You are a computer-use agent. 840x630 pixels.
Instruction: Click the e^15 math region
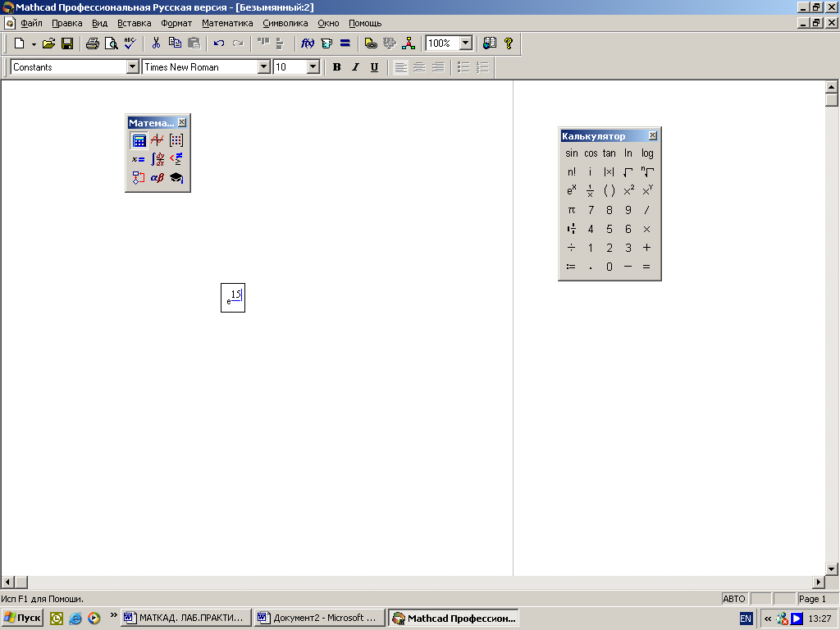point(233,298)
